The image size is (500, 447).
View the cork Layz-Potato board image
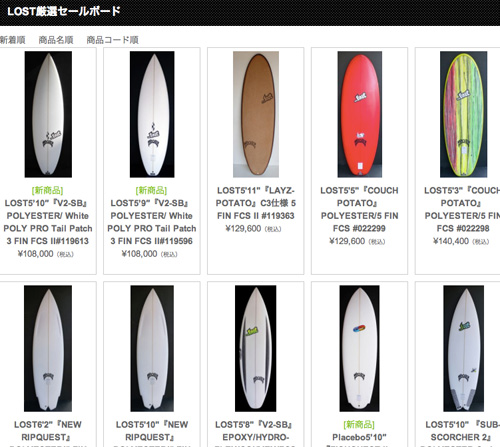[x=256, y=114]
